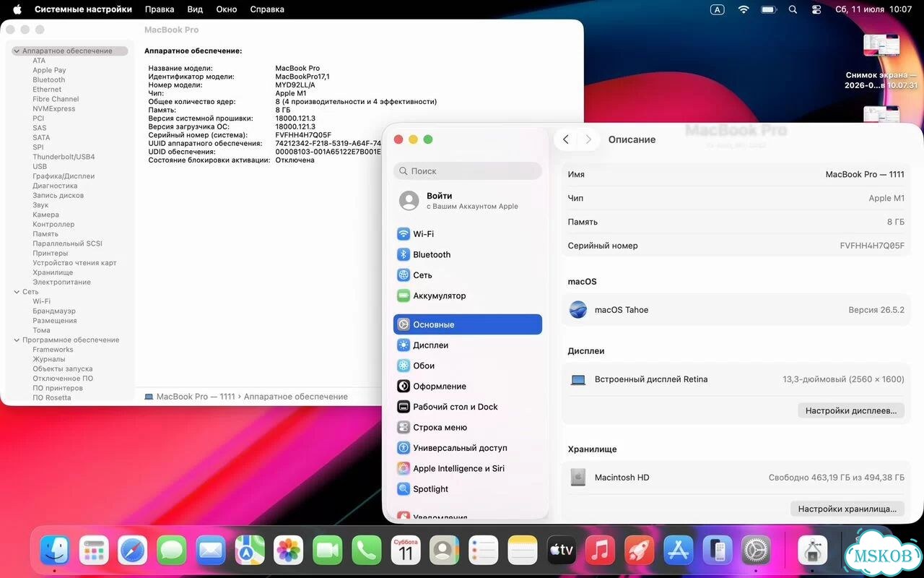Click the macOS Tahoe row
The height and width of the screenshot is (578, 924).
click(736, 310)
